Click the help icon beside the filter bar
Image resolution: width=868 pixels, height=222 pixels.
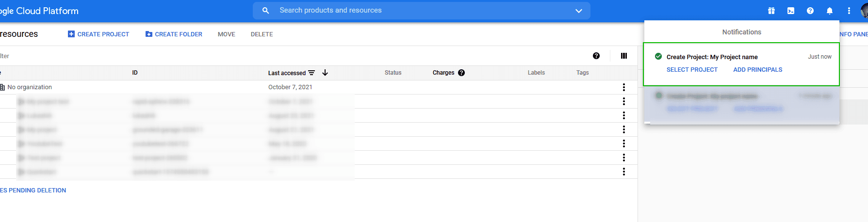coord(596,56)
